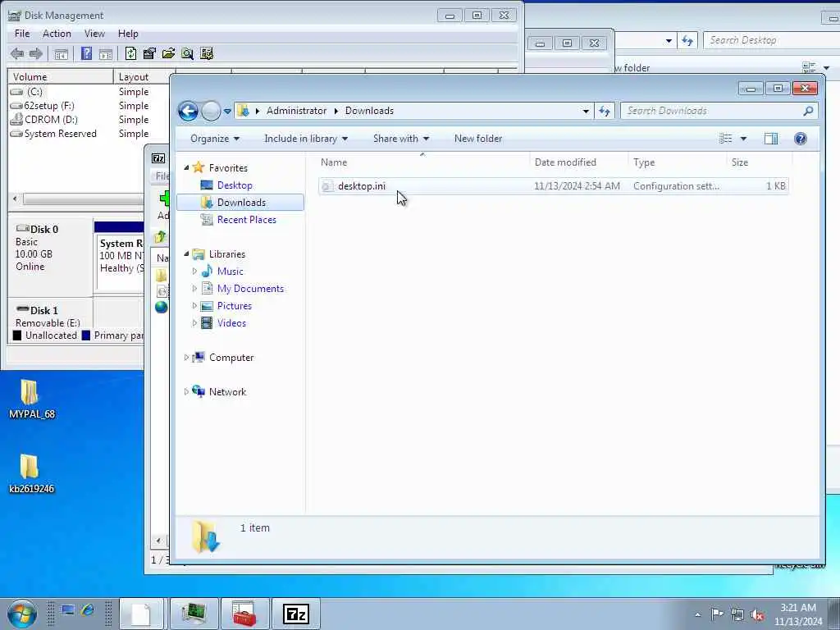This screenshot has width=840, height=630.
Task: Go forward in Downloads Explorer window
Action: point(211,111)
